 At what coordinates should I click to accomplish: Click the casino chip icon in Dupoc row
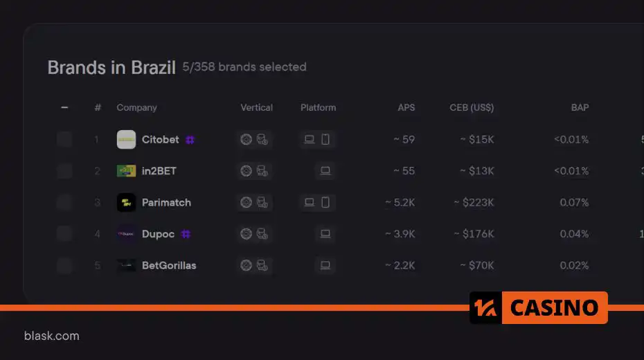point(246,234)
